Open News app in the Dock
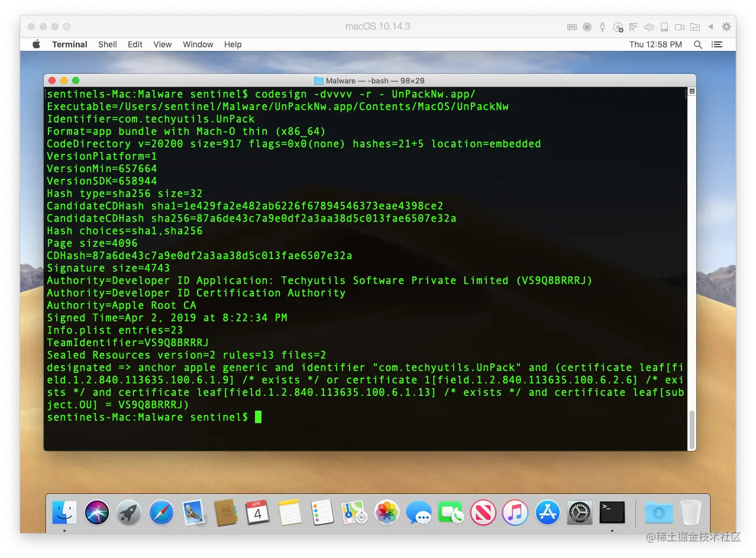 pyautogui.click(x=483, y=512)
